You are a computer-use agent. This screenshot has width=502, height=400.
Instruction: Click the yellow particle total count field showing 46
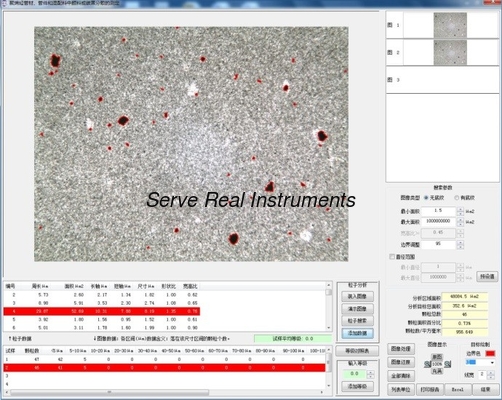pyautogui.click(x=465, y=314)
